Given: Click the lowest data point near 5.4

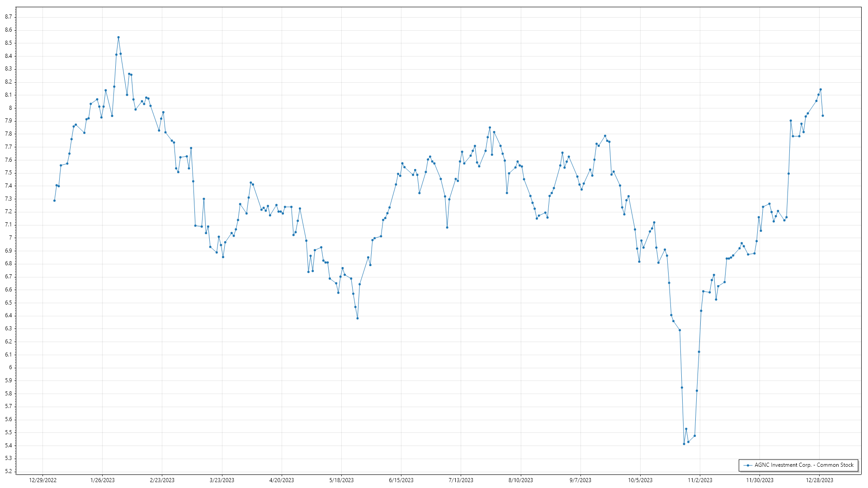Looking at the screenshot, I should click(x=684, y=444).
